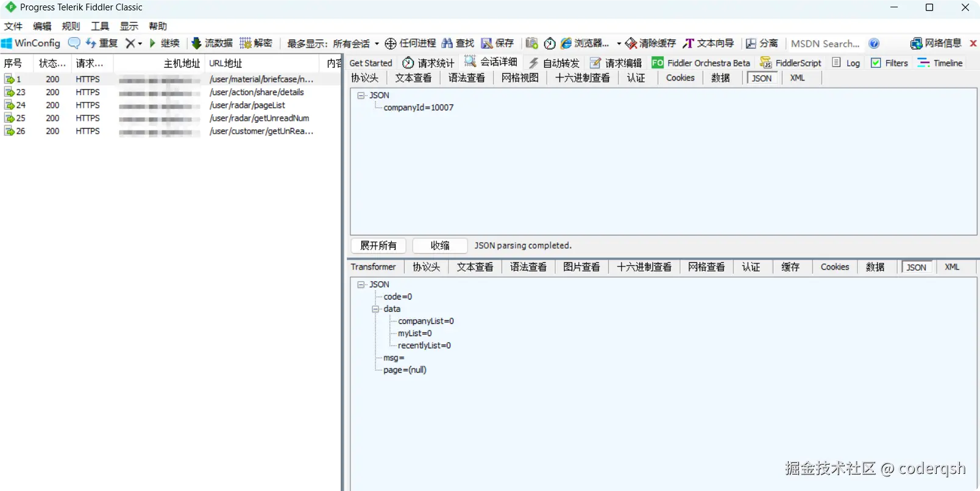Open the Tools (工具) menu
This screenshot has width=980, height=491.
(x=100, y=26)
